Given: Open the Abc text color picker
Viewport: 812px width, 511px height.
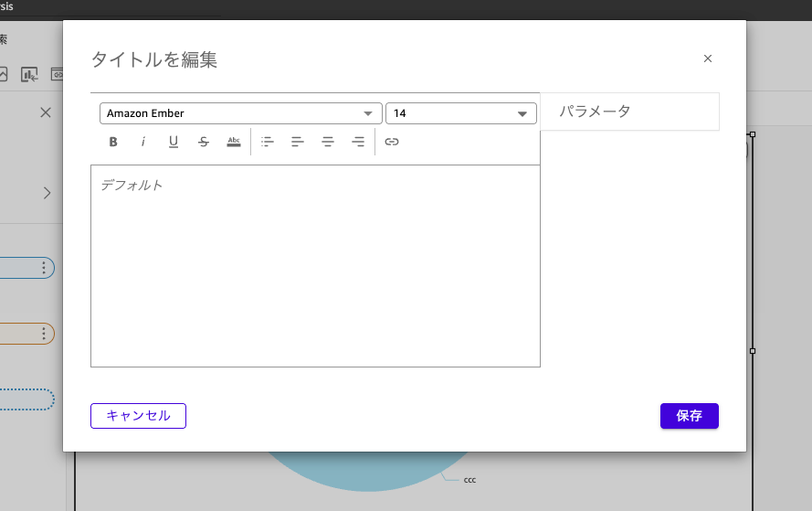Looking at the screenshot, I should click(234, 142).
